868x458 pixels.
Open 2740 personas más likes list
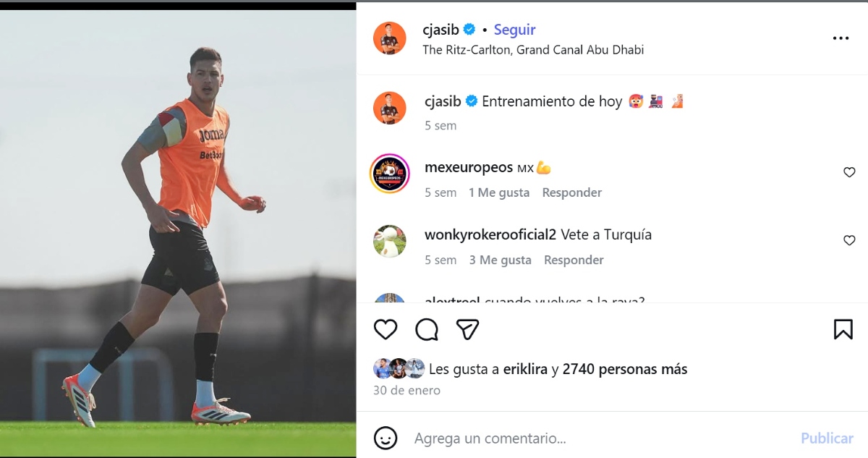625,369
